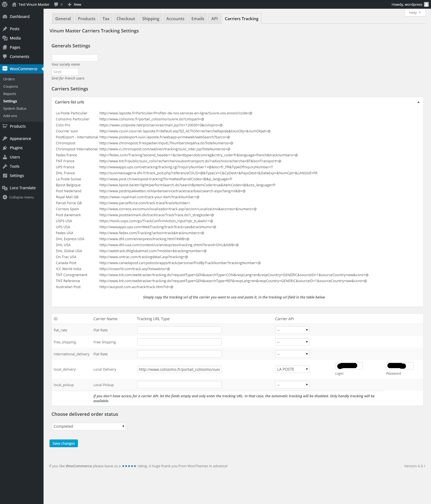This screenshot has width=431, height=504.
Task: Switch to the Emails tab
Action: coord(198,19)
